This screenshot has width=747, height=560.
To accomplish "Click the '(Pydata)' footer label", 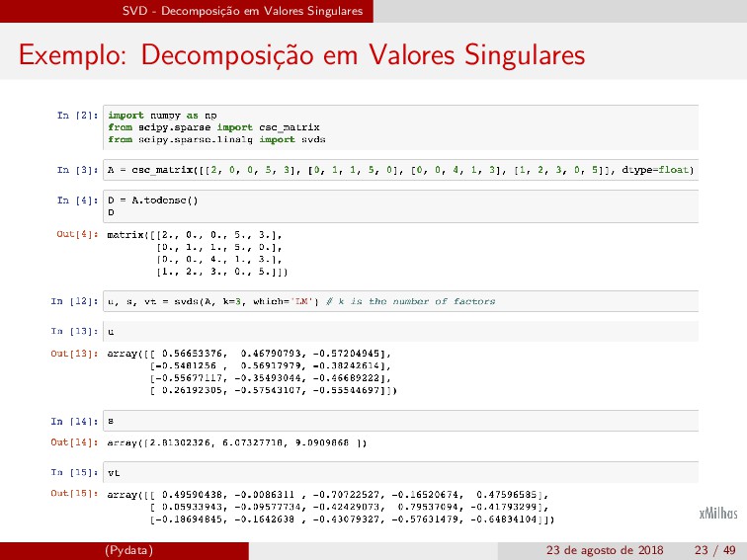I will 128,550.
